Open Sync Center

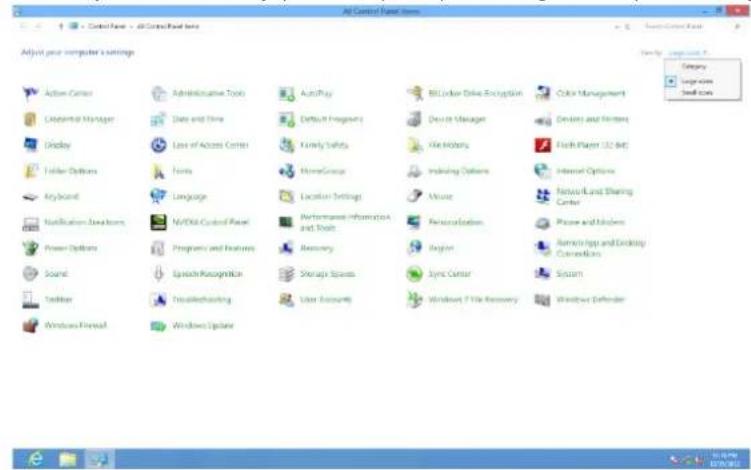pos(439,274)
